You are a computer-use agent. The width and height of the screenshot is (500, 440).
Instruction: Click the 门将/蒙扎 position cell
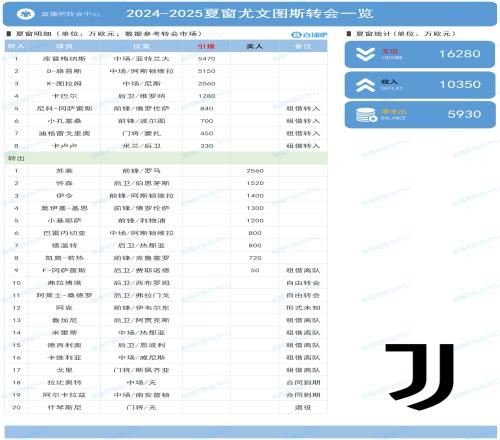(141, 133)
